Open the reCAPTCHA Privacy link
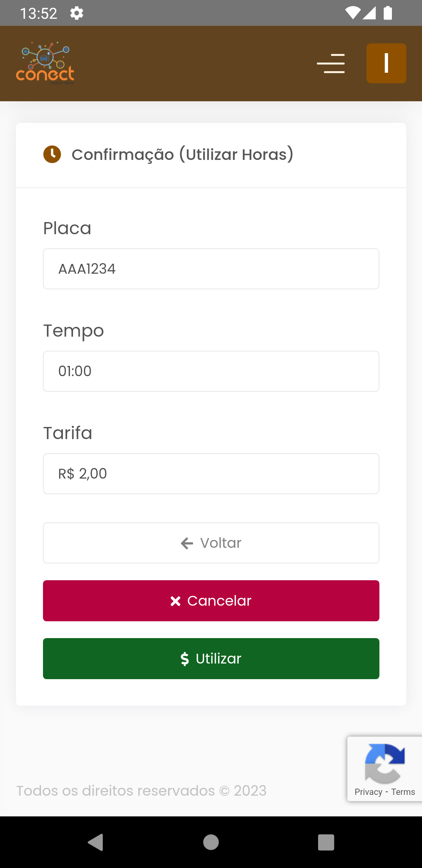This screenshot has height=868, width=422. (368, 792)
